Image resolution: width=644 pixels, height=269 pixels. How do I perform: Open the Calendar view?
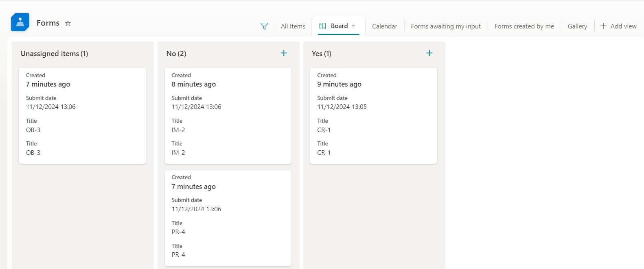[385, 26]
